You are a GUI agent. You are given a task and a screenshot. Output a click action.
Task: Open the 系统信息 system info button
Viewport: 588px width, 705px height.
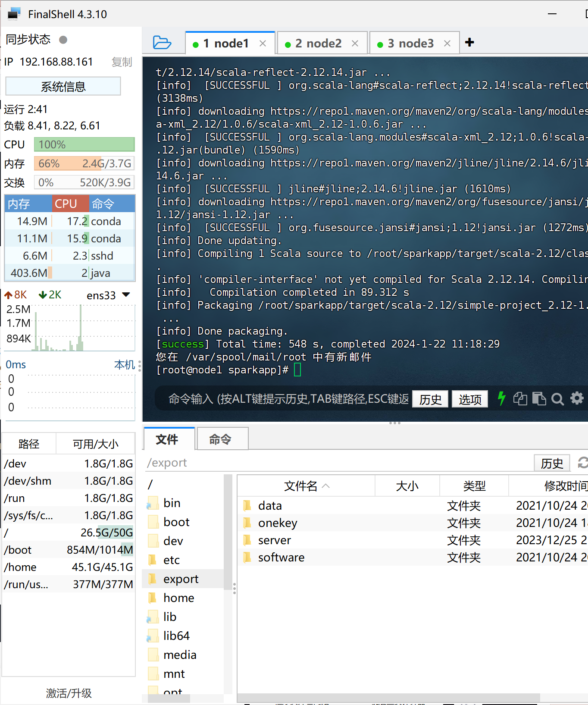(63, 87)
